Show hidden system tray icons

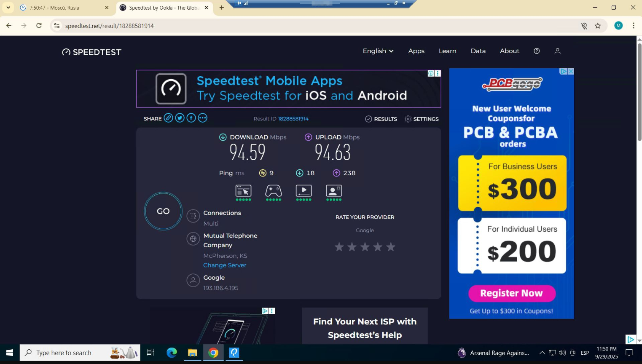[x=542, y=353]
